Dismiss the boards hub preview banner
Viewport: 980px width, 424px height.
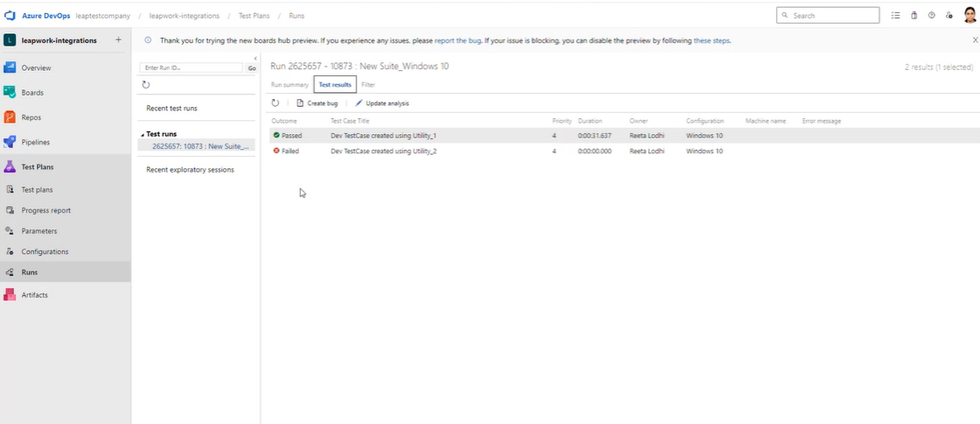point(975,40)
